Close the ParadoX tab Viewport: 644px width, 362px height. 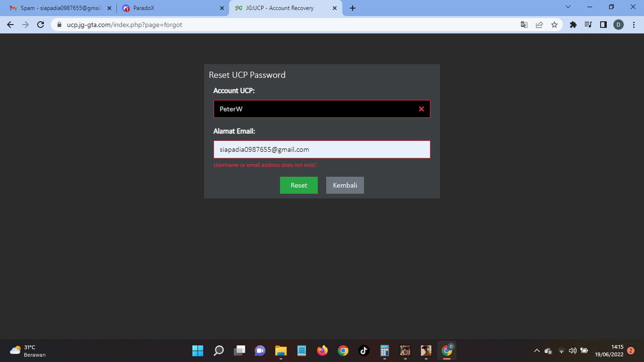pyautogui.click(x=222, y=8)
